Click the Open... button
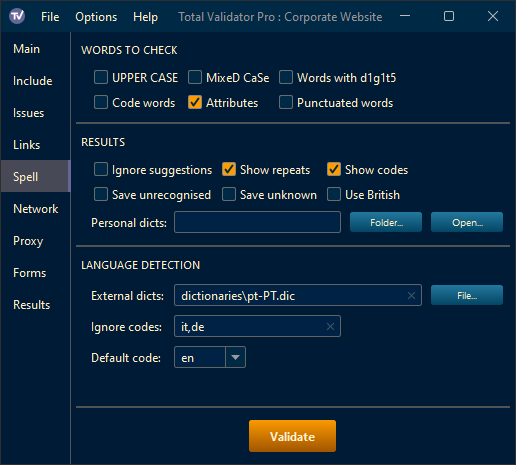 [x=467, y=222]
